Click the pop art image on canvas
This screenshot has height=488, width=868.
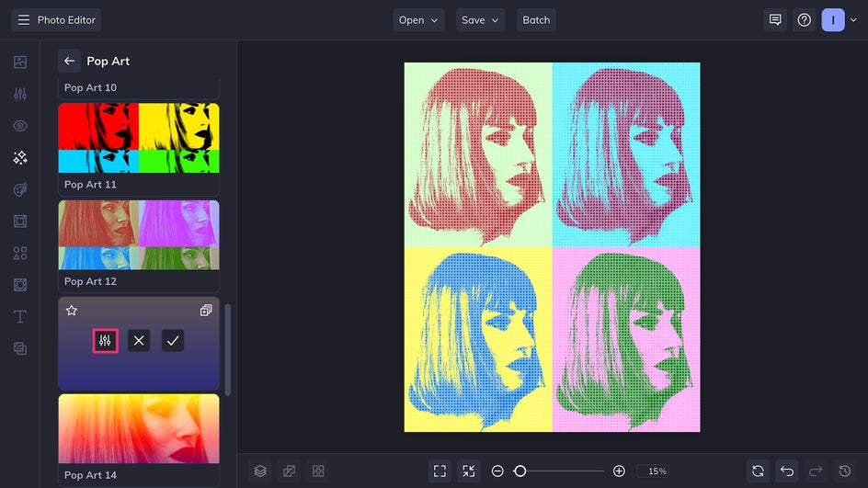point(552,247)
